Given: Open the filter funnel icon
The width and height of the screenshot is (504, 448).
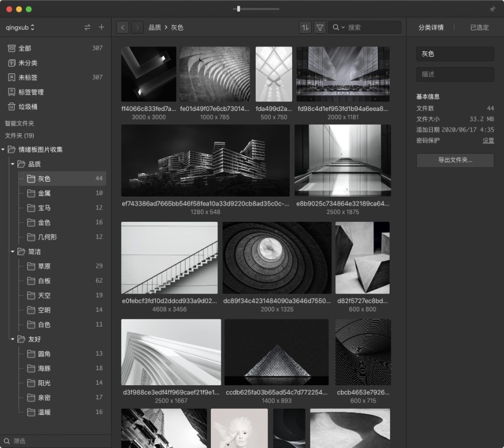Looking at the screenshot, I should (x=320, y=27).
